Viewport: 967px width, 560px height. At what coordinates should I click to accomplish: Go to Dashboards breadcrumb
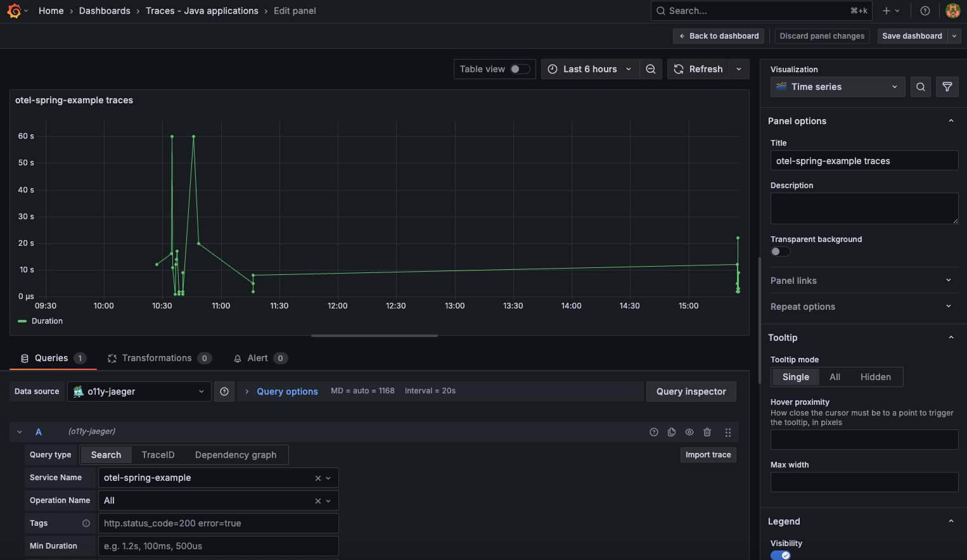105,11
